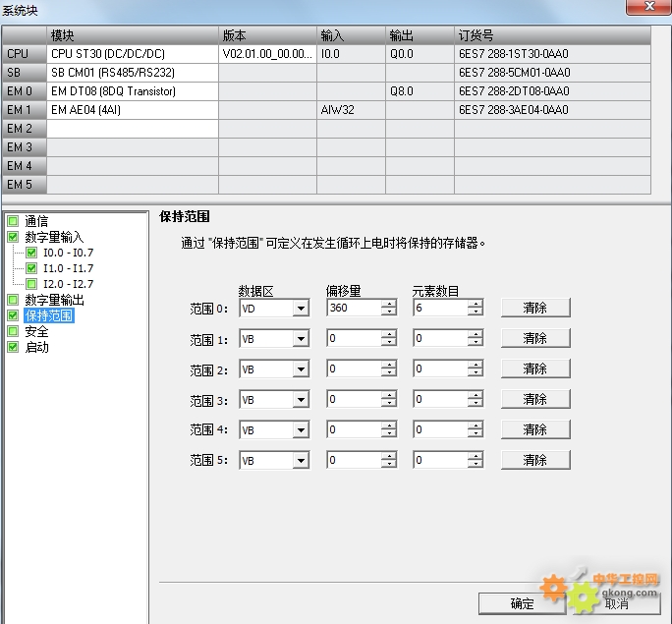The height and width of the screenshot is (624, 672).
Task: Uncheck the I0.0 - I0.7 checkbox
Action: (31, 253)
